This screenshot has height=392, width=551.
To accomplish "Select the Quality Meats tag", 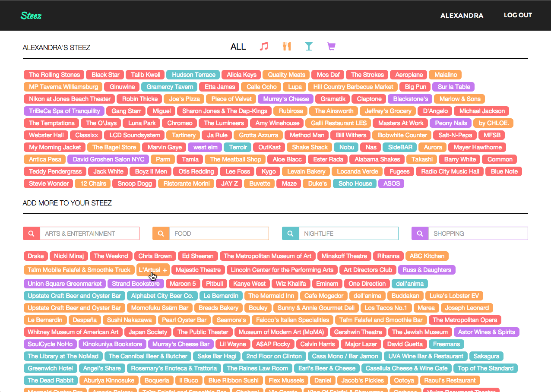I will pos(286,75).
